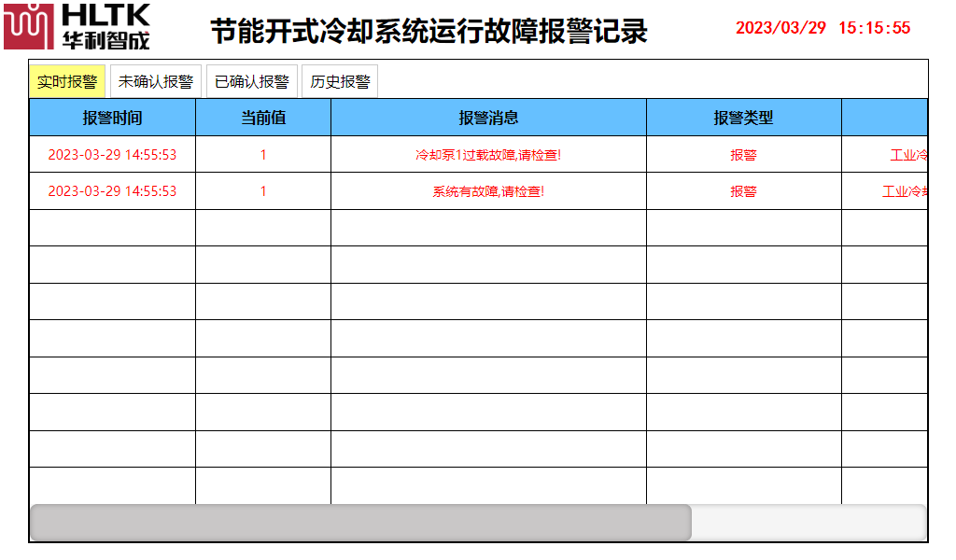Select the 冷却泵1过载故障 alarm message

[488, 155]
